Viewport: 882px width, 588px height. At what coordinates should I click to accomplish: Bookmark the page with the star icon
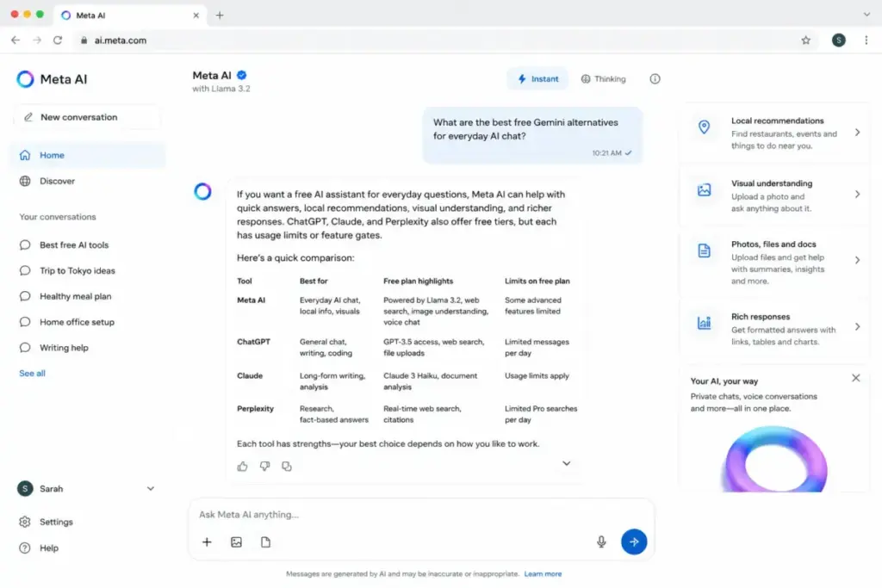[x=806, y=40]
